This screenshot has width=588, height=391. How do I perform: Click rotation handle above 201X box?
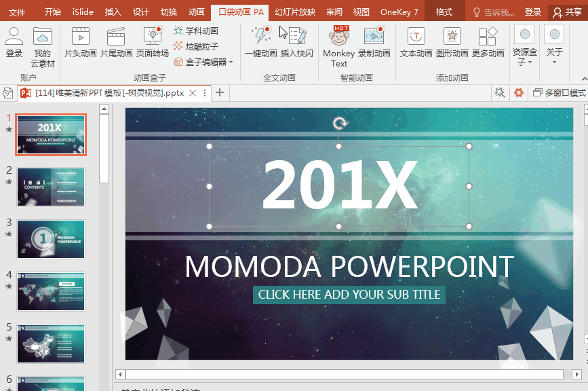tap(340, 123)
